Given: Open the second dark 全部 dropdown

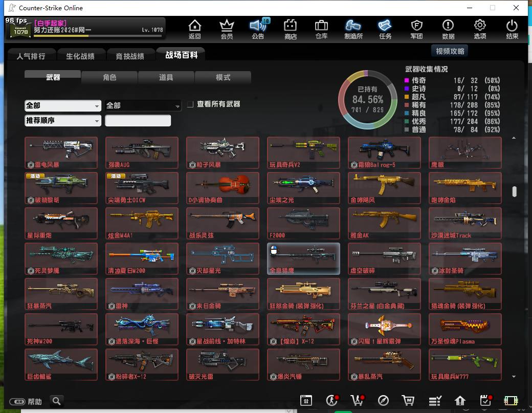Looking at the screenshot, I should [x=143, y=105].
